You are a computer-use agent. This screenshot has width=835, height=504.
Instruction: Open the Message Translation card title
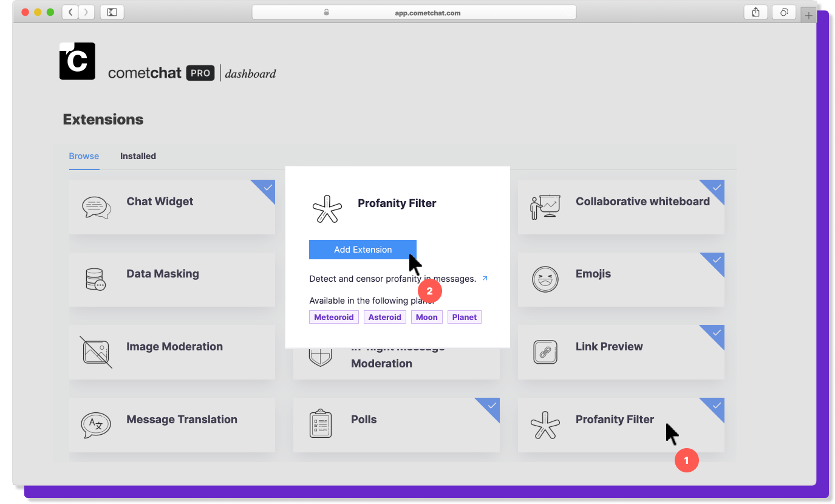tap(182, 420)
